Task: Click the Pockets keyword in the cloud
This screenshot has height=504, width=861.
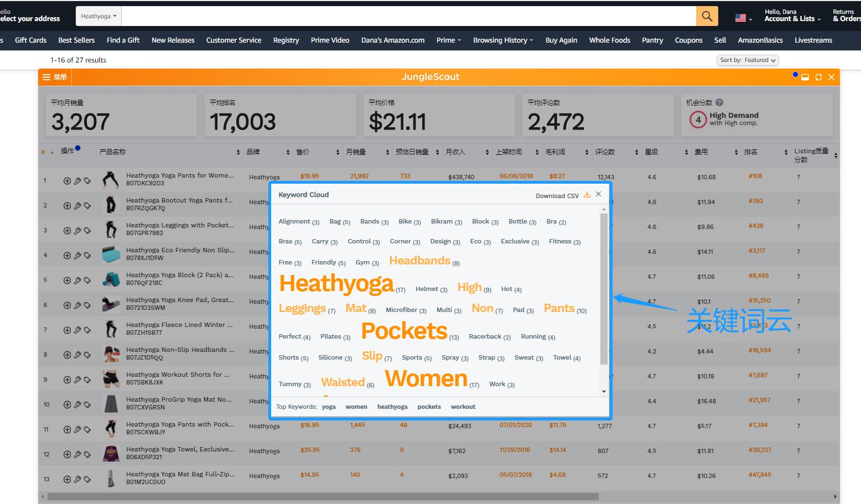Action: (404, 331)
